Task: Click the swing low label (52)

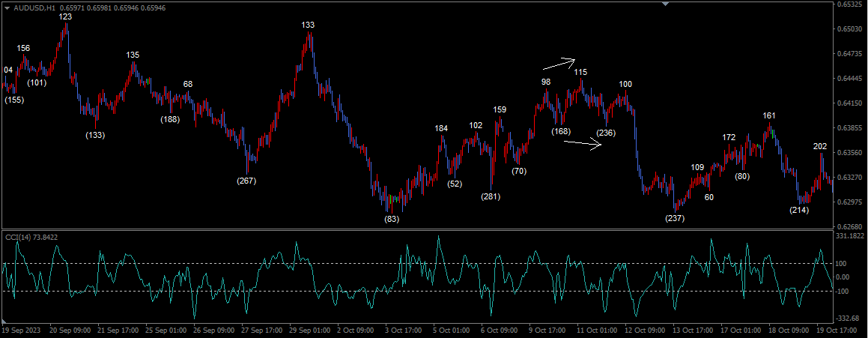Action: pos(455,184)
